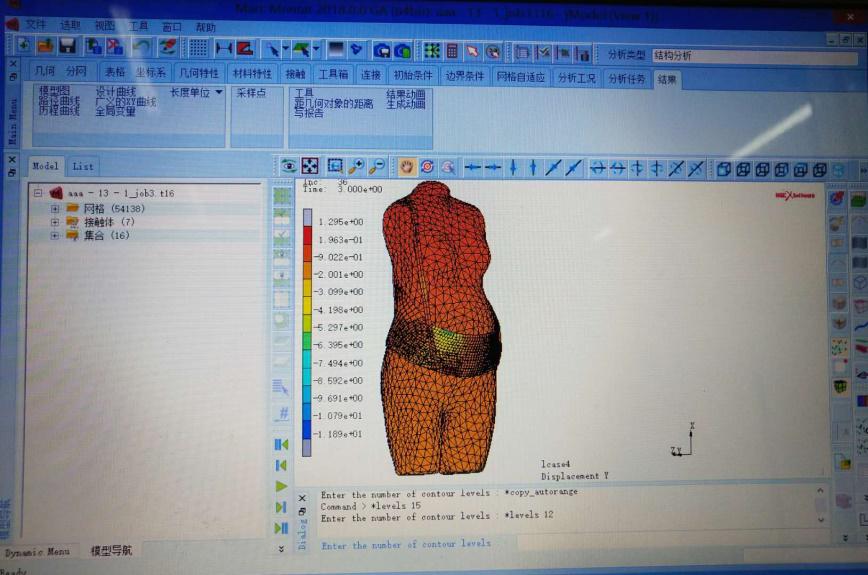868x575 pixels.
Task: Expand the 网格 (54138) tree node
Action: coord(55,208)
